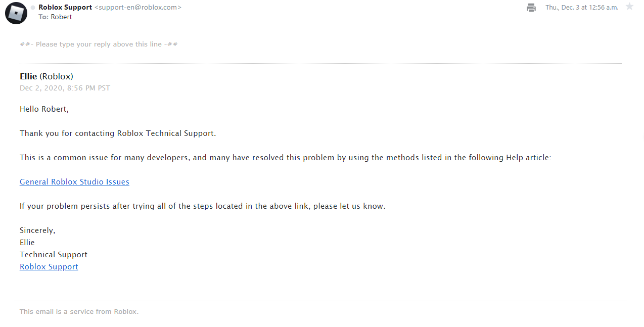Screen dimensions: 644x327
Task: Toggle the gray unread dot beside sender
Action: tap(33, 8)
